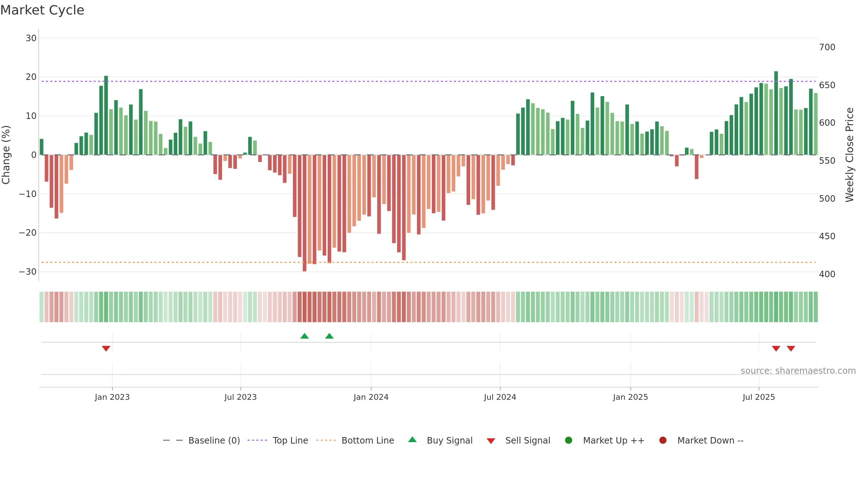Toggle the Sell Signal legend entry
Screen dimensions: 868x488
pos(518,440)
